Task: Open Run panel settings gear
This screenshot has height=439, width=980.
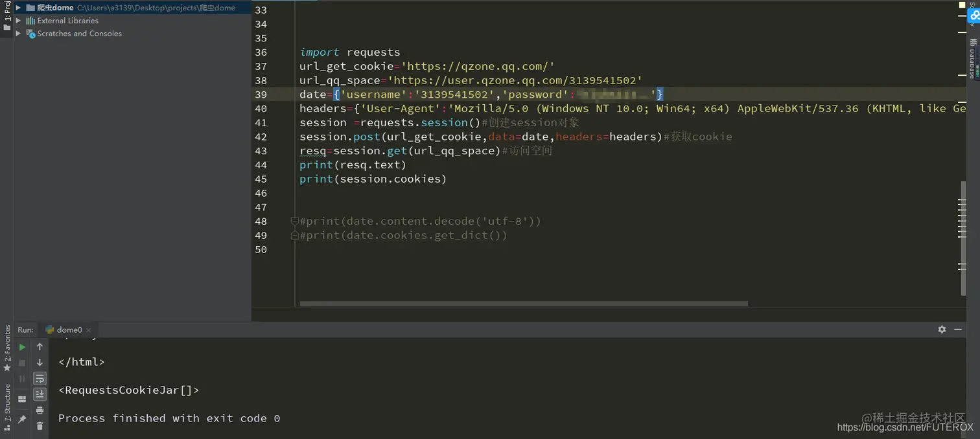Action: (x=942, y=330)
